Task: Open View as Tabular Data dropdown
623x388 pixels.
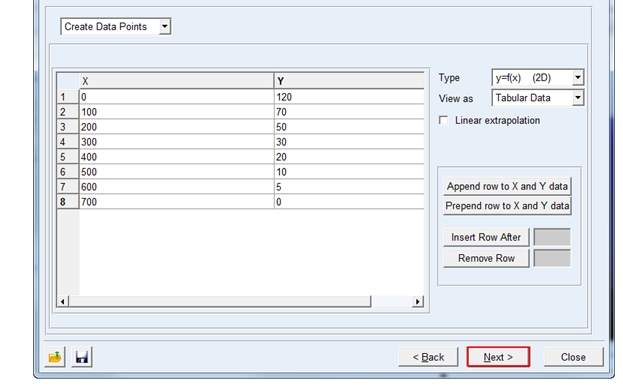Action: tap(538, 98)
